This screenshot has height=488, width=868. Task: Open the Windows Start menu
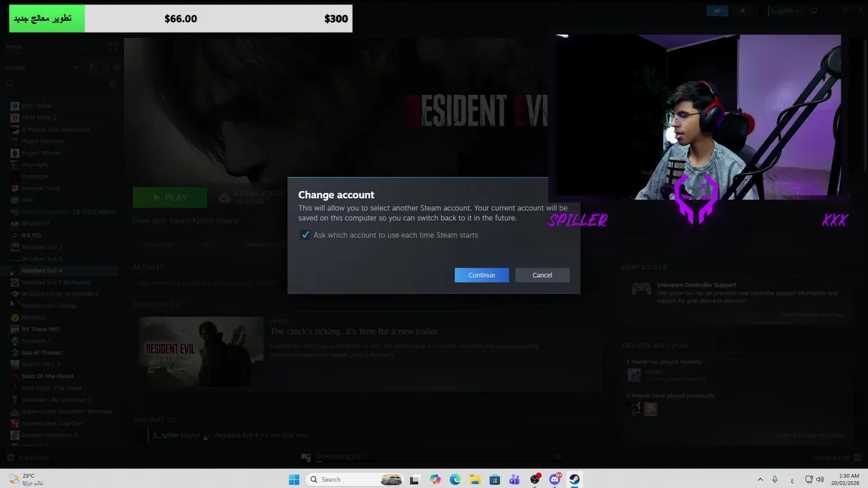click(294, 479)
